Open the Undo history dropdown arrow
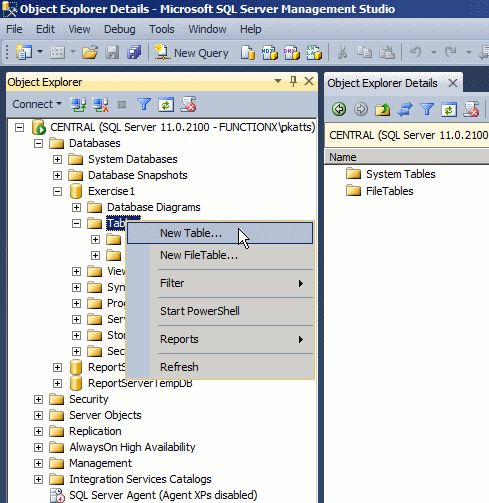Viewport: 489px width, 503px height. tap(434, 52)
